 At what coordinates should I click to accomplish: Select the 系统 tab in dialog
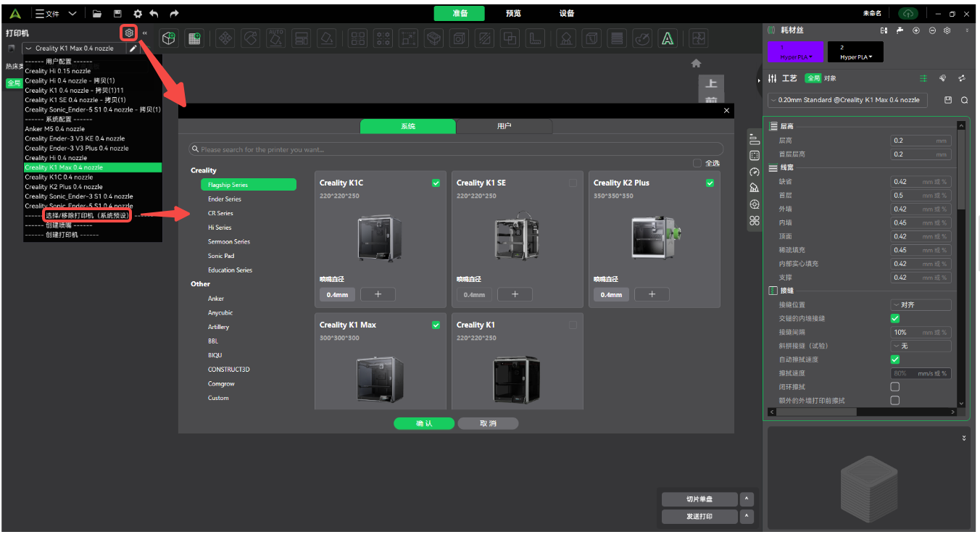pyautogui.click(x=408, y=126)
